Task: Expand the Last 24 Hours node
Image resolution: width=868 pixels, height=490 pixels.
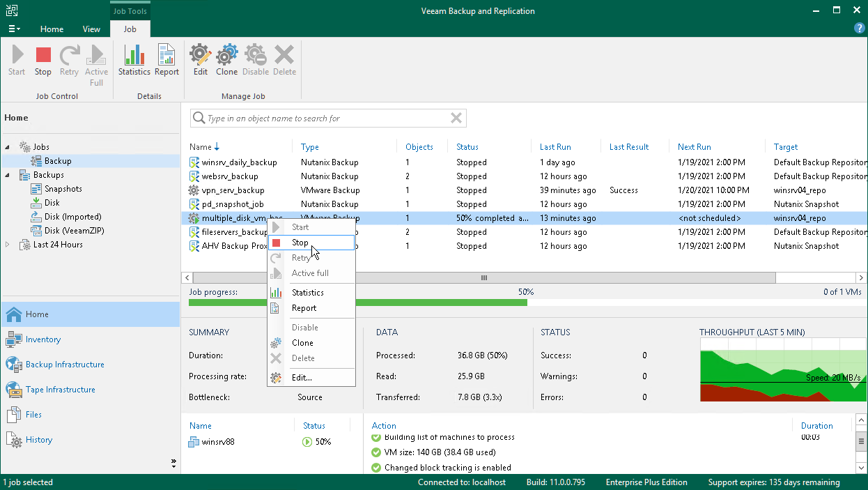Action: click(x=8, y=245)
